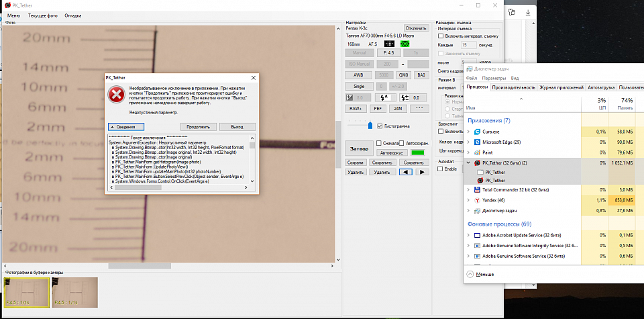Open the Текущее фото menu
Viewport: 644px width, 319px height.
tap(43, 15)
